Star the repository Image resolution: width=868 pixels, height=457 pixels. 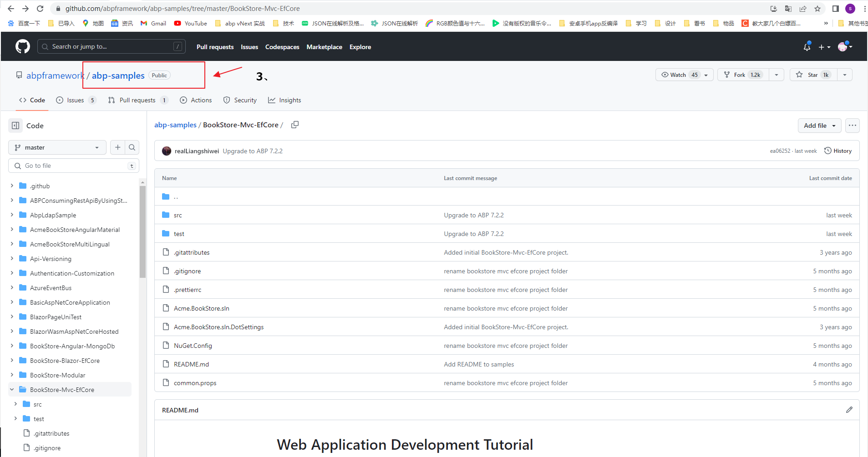(x=813, y=75)
